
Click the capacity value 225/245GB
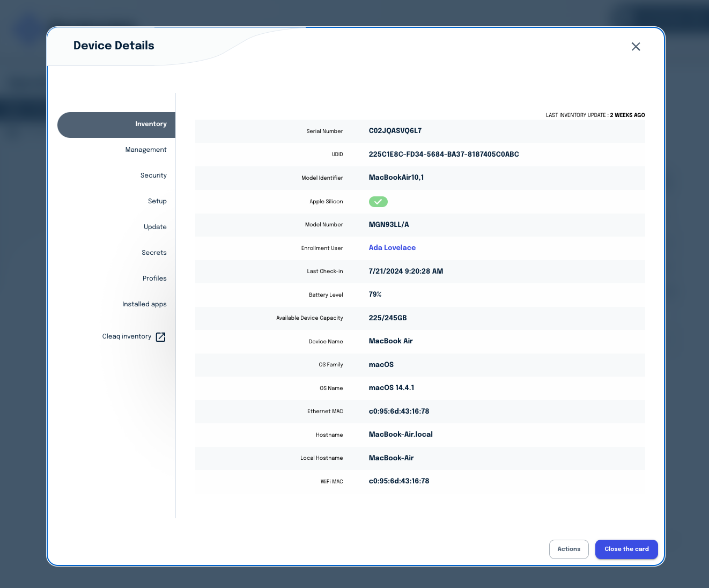[x=388, y=318]
